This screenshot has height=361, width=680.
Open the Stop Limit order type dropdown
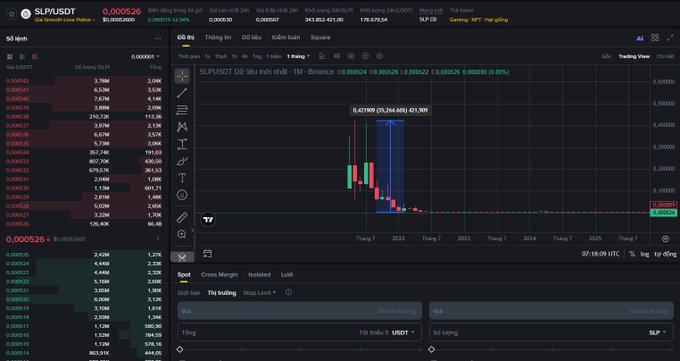[x=259, y=293]
